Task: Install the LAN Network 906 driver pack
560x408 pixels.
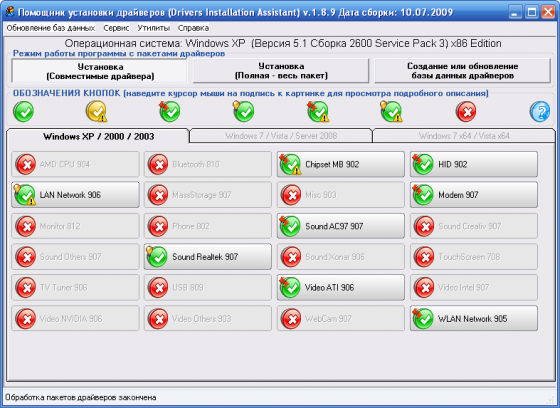Action: 75,195
